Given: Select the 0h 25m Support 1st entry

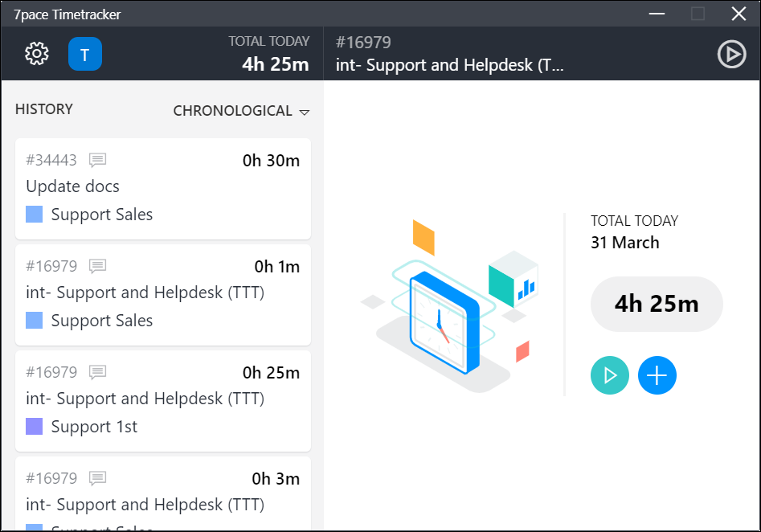Looking at the screenshot, I should coord(163,401).
